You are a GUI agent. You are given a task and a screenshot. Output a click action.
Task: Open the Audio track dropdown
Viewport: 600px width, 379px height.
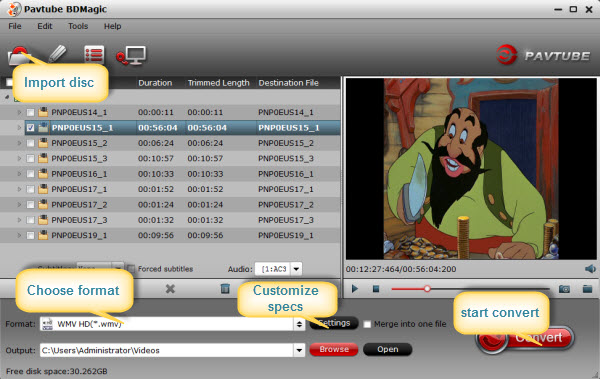coord(296,269)
